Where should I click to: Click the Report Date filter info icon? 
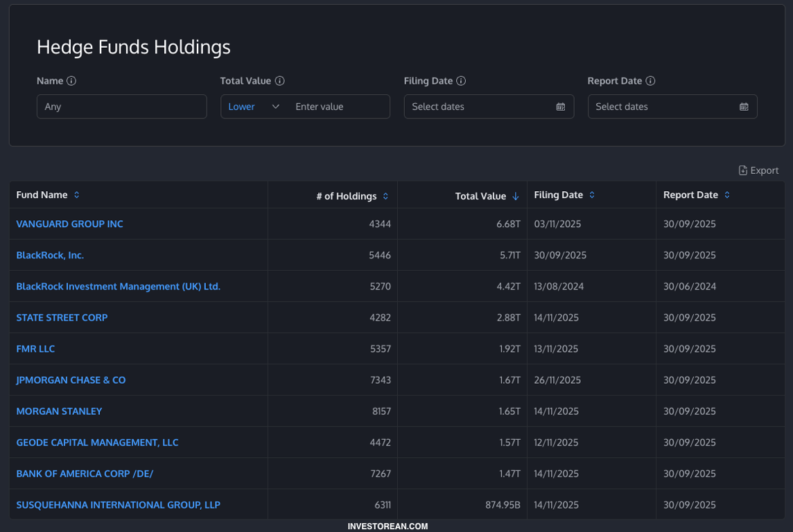[x=650, y=81]
